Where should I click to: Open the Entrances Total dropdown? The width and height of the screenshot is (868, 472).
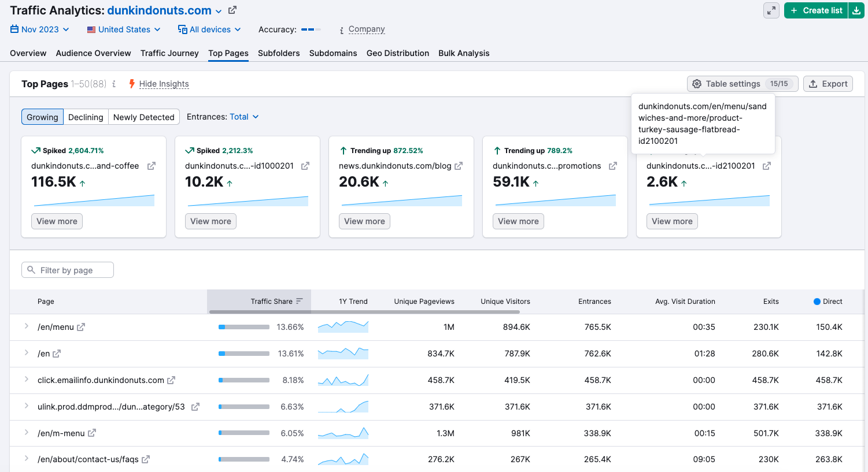244,117
